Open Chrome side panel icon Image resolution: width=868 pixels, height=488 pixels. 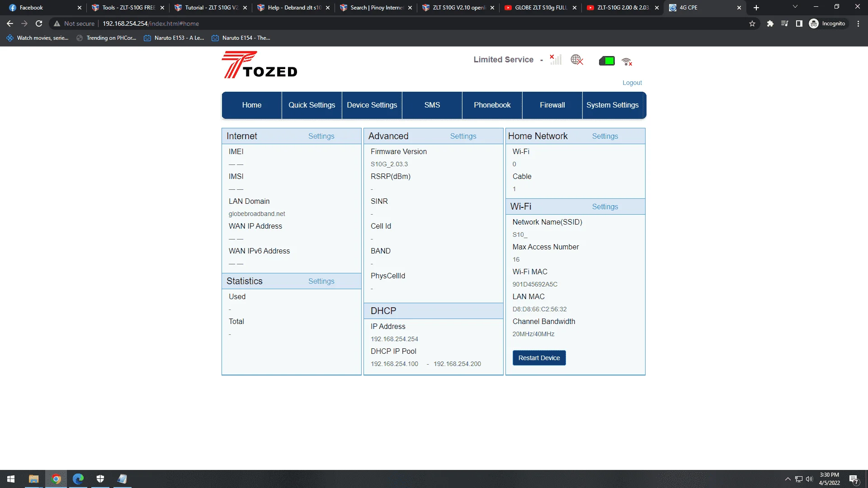799,23
